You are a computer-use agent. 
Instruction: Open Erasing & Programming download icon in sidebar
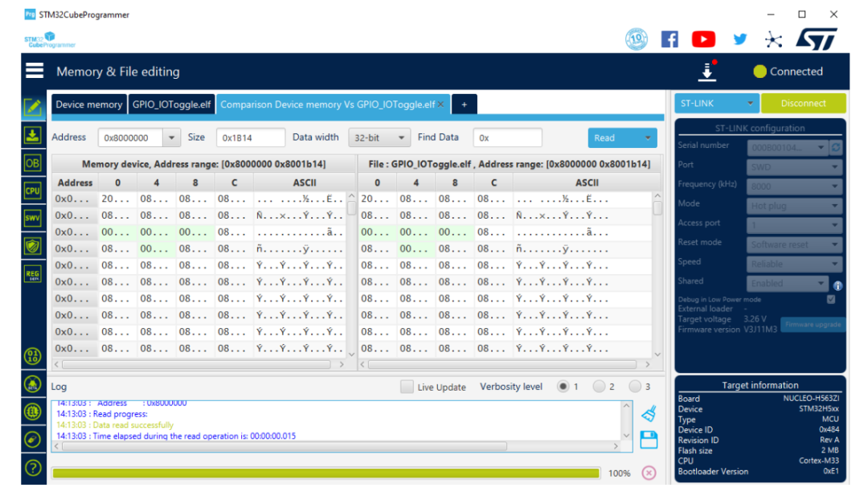[x=33, y=136]
